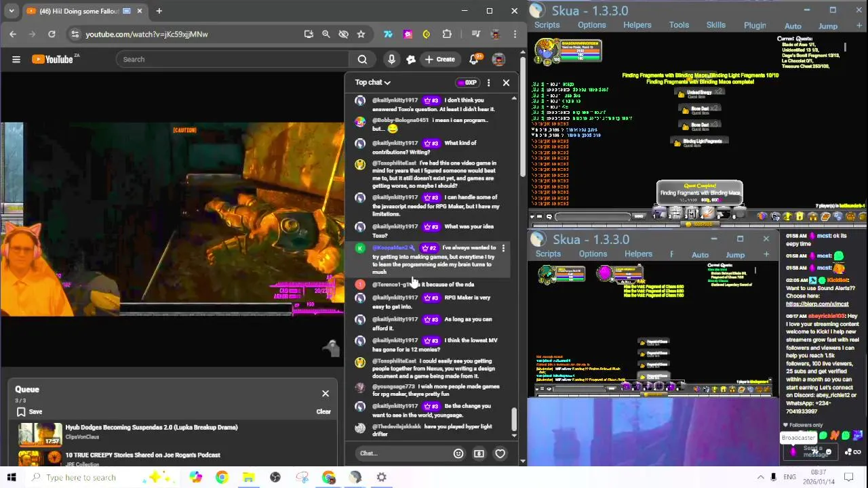Viewport: 868px width, 488px height.
Task: Click the YouTube logo
Action: click(52, 59)
